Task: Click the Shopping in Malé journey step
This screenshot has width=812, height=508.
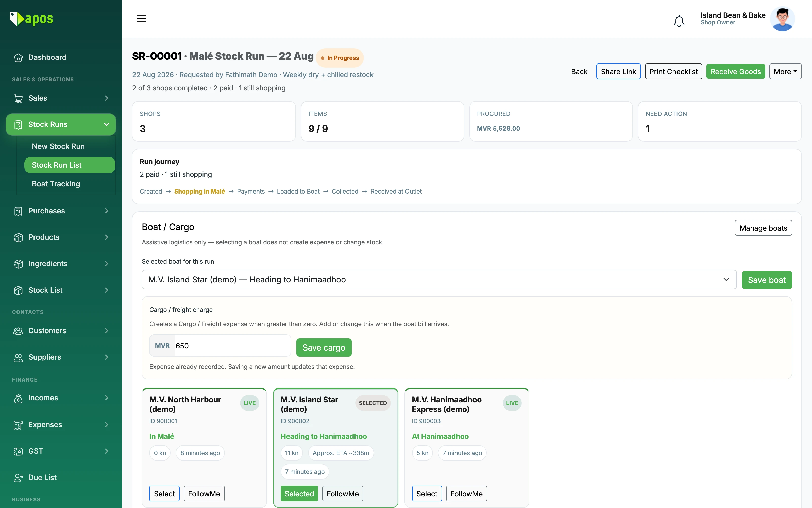Action: [199, 192]
